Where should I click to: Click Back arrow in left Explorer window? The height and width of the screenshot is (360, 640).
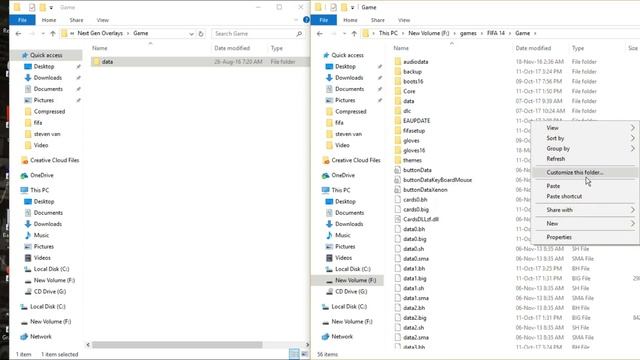(18, 33)
